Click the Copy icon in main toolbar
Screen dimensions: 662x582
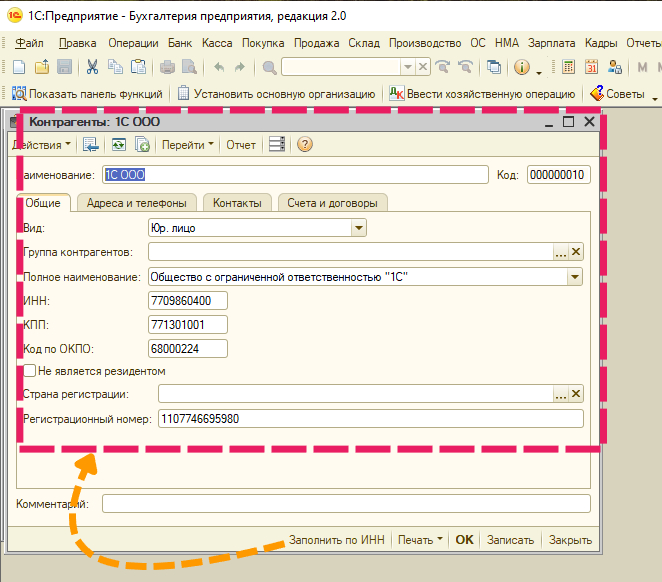click(x=115, y=67)
